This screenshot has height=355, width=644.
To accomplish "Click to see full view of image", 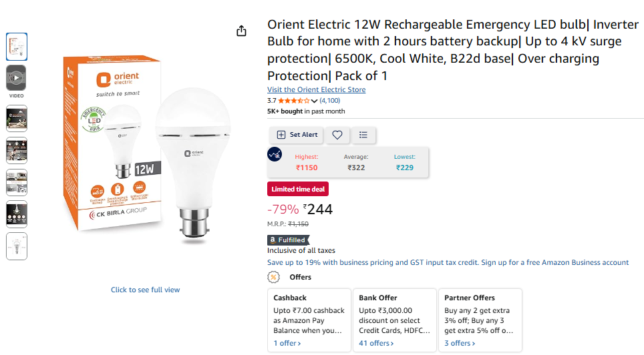I will pos(145,290).
